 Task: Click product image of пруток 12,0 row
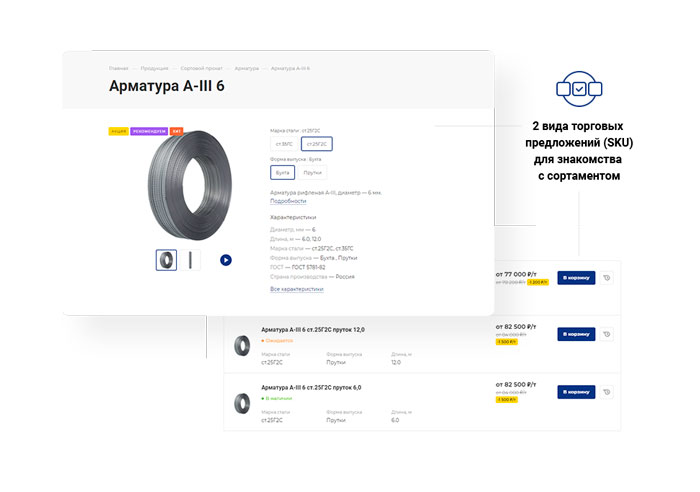(242, 346)
